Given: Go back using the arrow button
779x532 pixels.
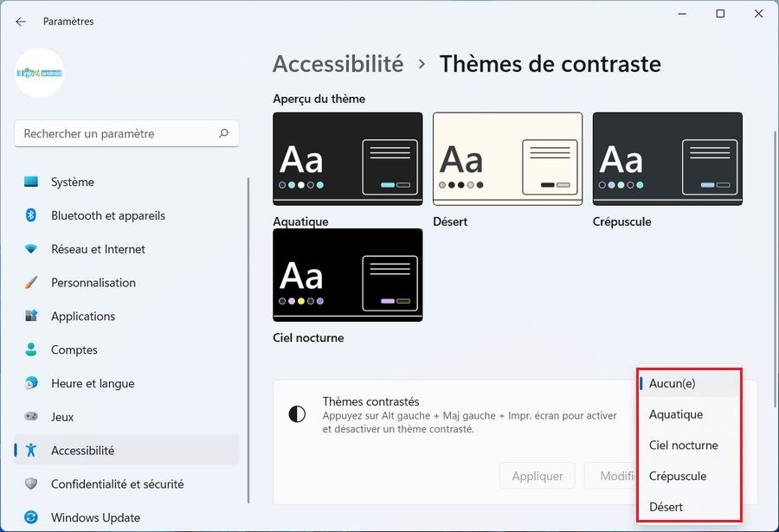Looking at the screenshot, I should pyautogui.click(x=21, y=21).
